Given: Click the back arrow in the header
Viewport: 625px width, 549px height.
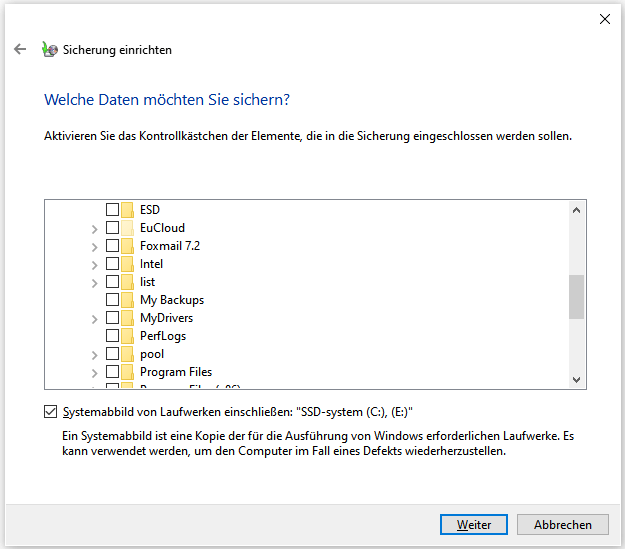Looking at the screenshot, I should 20,49.
